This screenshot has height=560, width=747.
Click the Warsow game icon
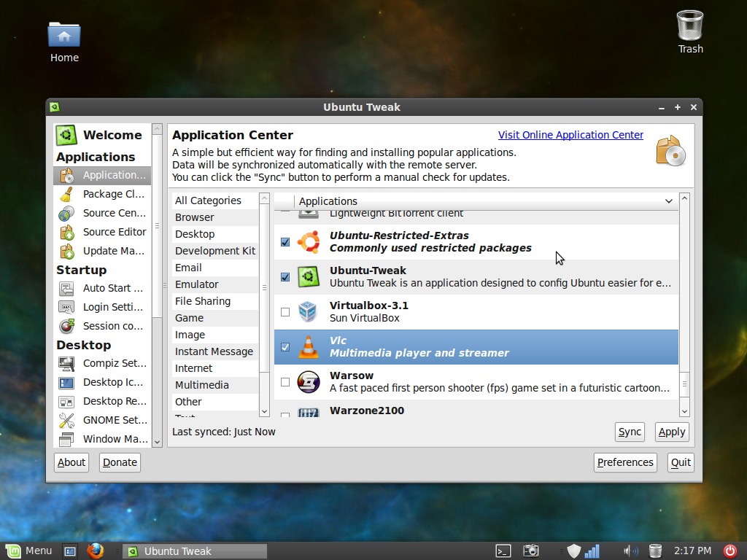click(309, 382)
